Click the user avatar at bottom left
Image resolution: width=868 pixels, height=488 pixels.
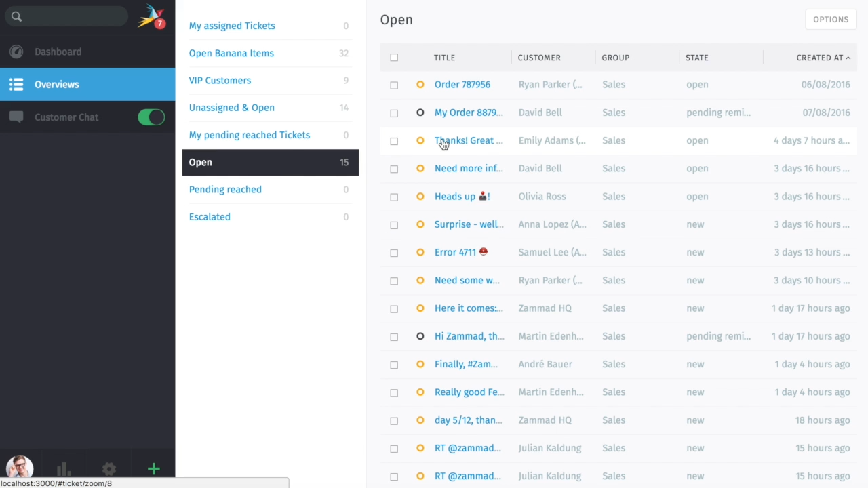click(20, 468)
